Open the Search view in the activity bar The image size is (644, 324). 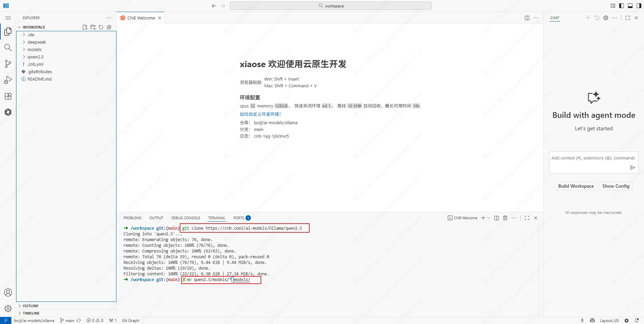(x=8, y=48)
